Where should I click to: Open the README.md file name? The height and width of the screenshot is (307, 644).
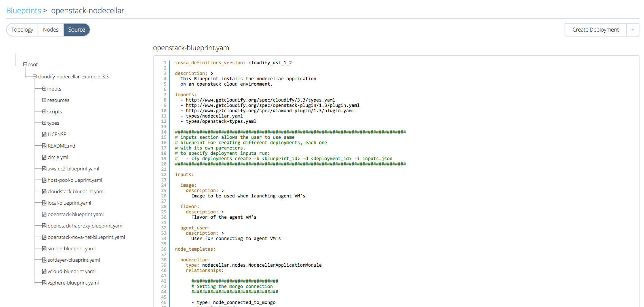point(62,146)
